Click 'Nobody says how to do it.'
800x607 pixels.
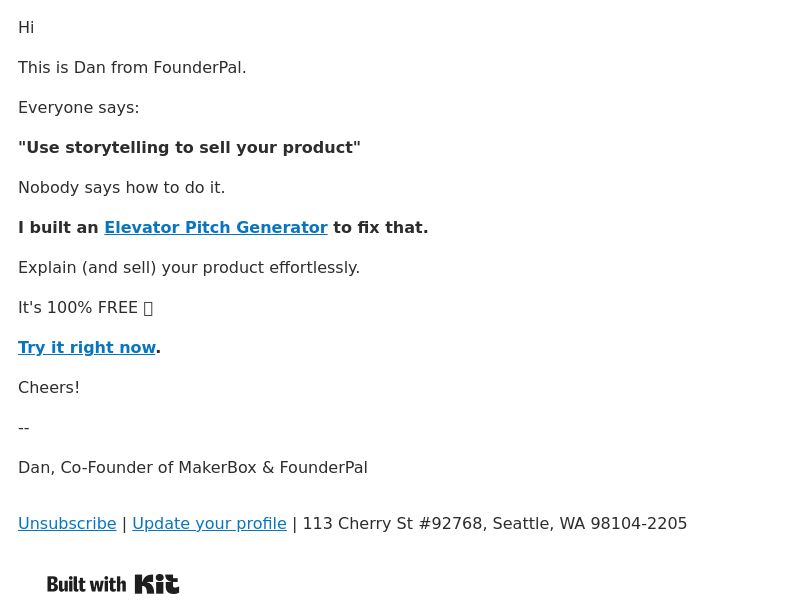click(x=121, y=188)
